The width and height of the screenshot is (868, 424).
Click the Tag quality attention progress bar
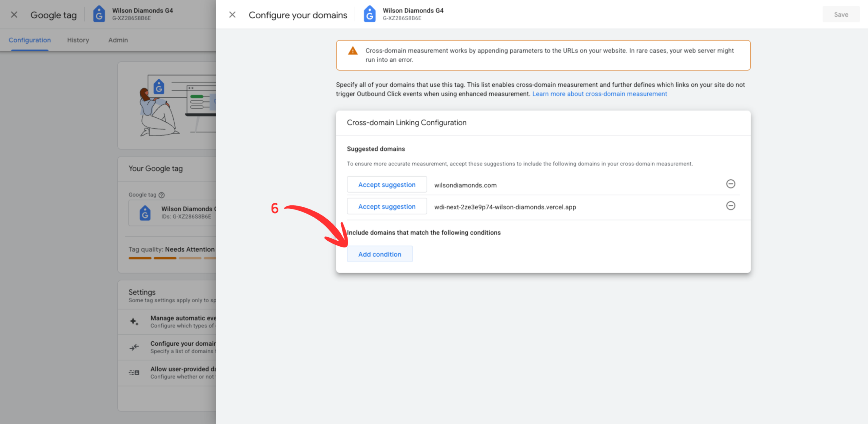[172, 258]
